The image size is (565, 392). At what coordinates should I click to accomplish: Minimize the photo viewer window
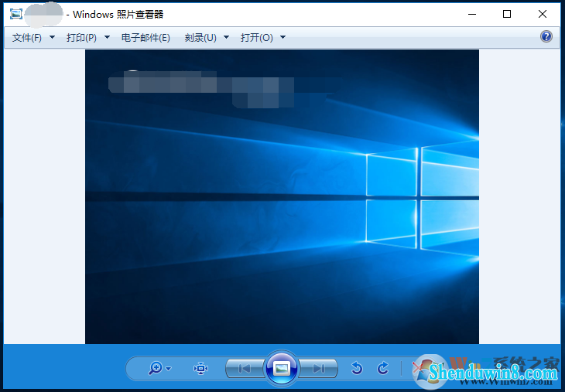[x=472, y=14]
